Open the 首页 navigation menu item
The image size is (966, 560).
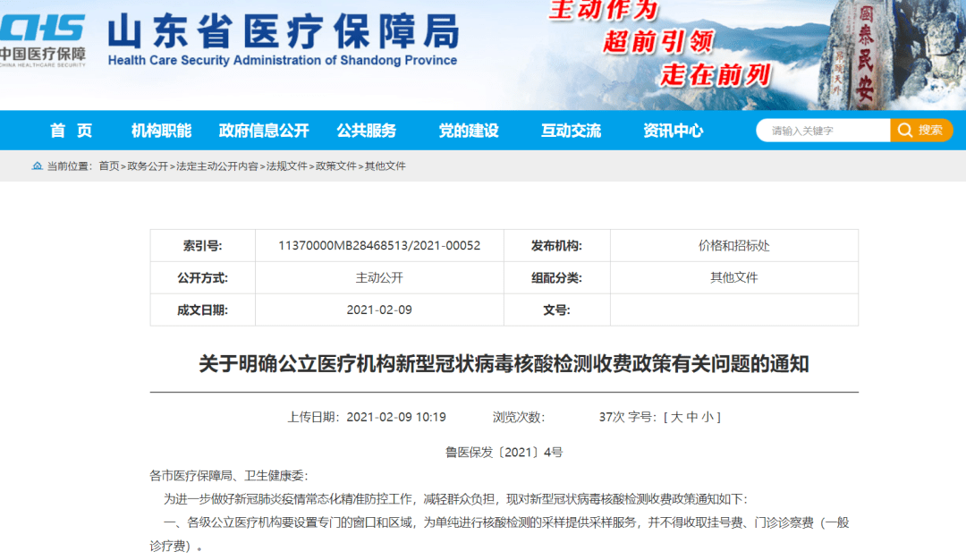tap(71, 131)
